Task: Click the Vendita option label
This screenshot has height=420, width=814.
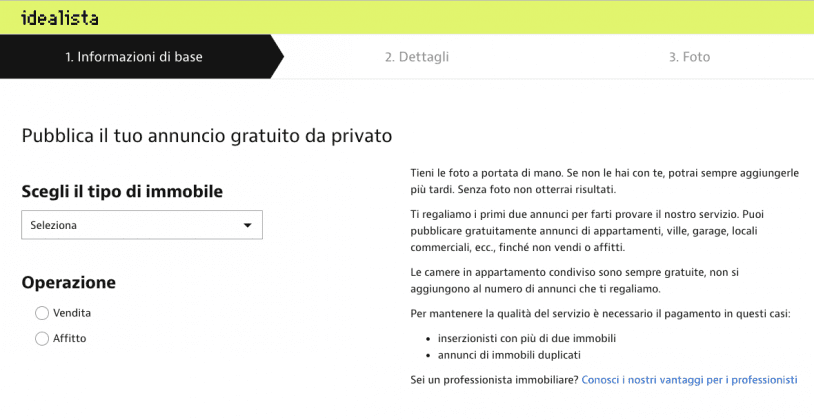Action: pyautogui.click(x=72, y=313)
